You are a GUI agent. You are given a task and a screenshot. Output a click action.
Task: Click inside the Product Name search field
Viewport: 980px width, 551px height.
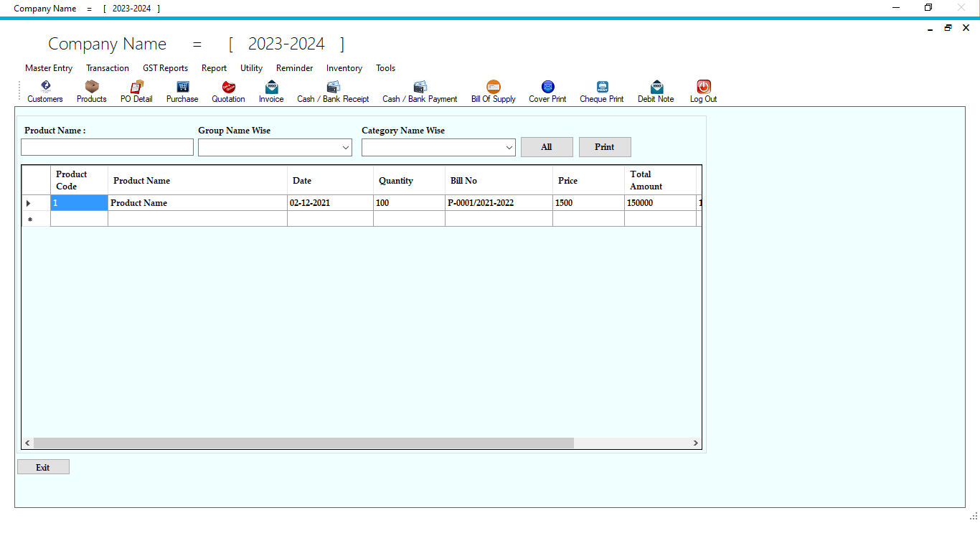click(x=106, y=146)
